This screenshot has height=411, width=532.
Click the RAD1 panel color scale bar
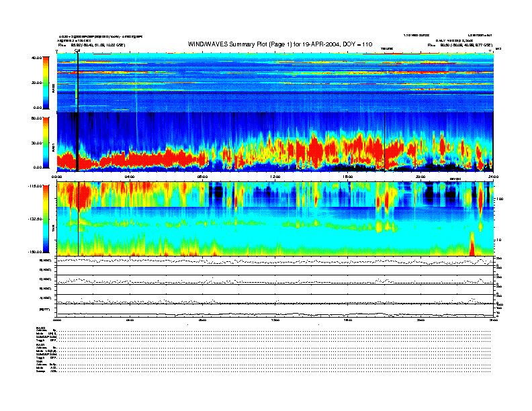pyautogui.click(x=45, y=142)
